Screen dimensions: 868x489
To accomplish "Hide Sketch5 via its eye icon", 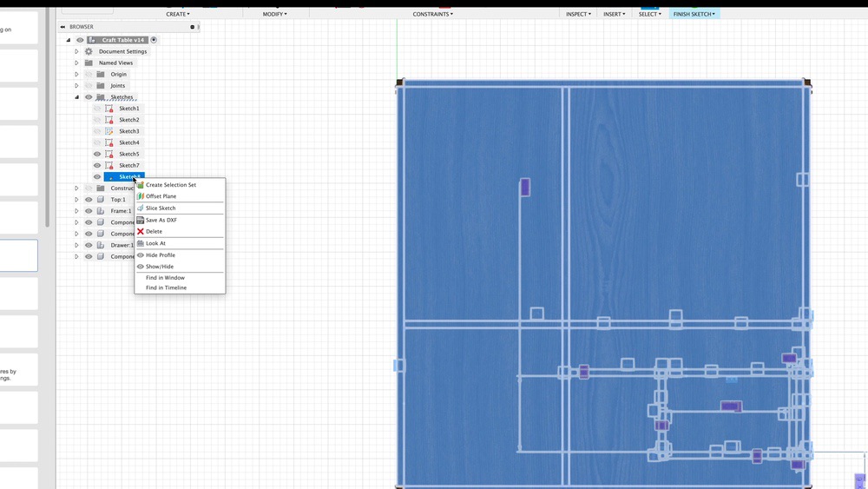I will (97, 154).
